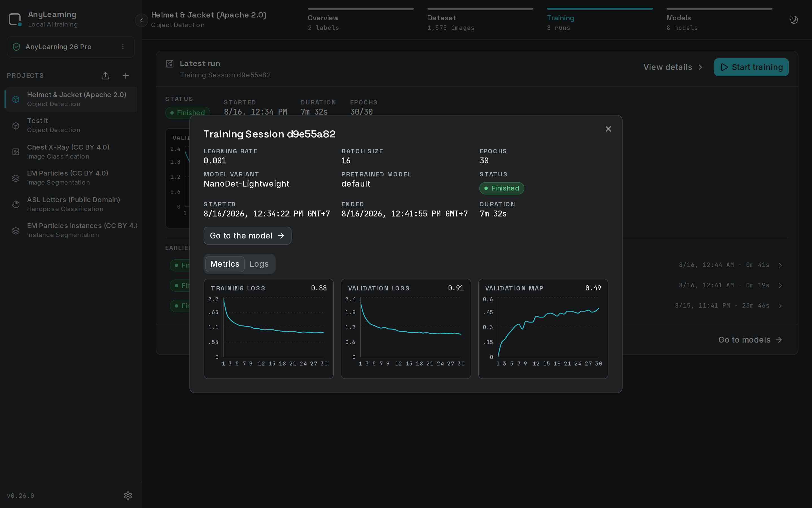Switch to the Dataset tab

480,20
